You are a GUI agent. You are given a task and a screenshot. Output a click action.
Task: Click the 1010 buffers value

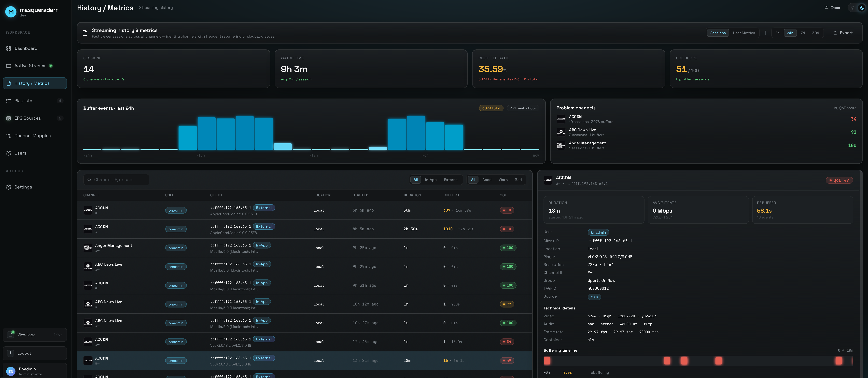pyautogui.click(x=448, y=229)
